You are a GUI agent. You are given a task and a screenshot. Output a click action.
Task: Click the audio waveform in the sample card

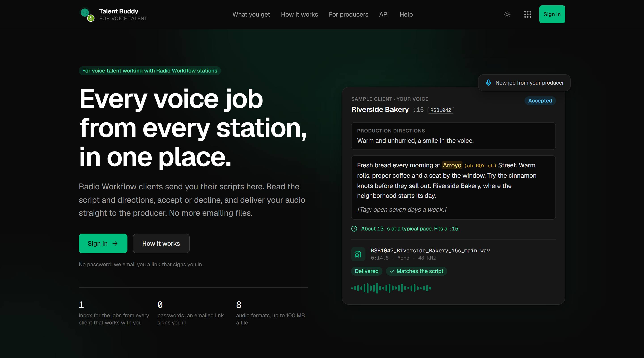391,288
